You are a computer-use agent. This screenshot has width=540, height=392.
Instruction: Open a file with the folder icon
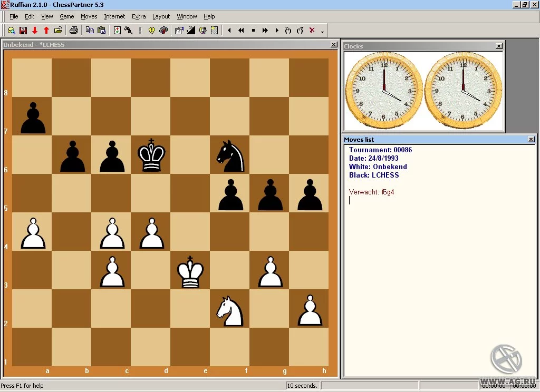click(58, 30)
